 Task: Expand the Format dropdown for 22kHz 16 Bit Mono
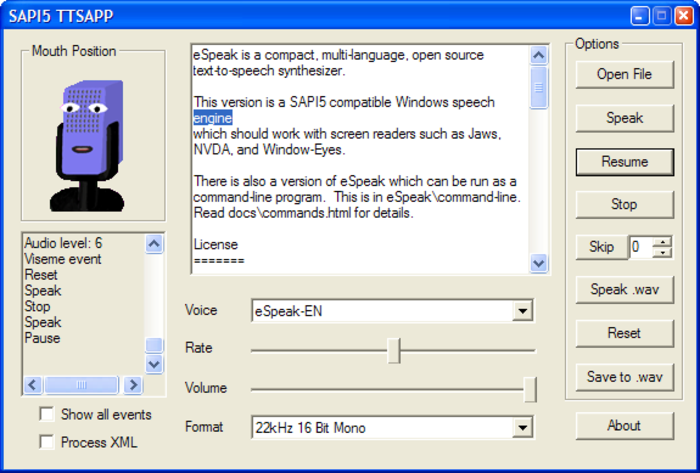tap(523, 427)
